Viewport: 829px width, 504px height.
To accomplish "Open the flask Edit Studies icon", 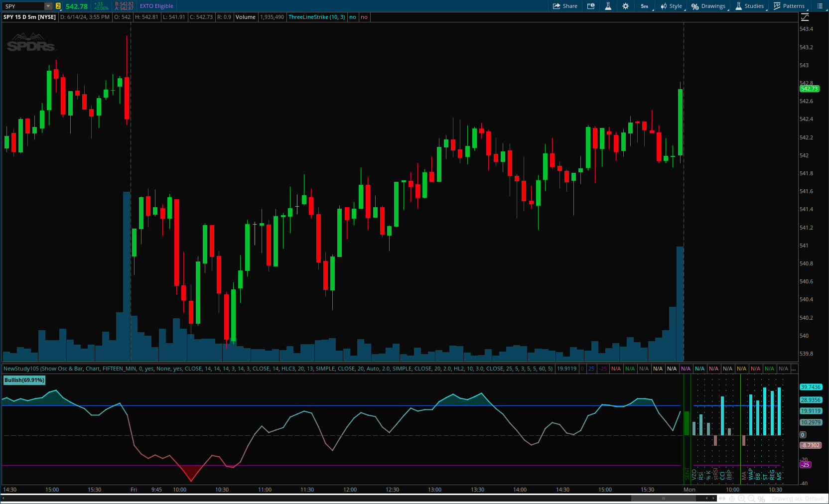I will click(x=608, y=6).
